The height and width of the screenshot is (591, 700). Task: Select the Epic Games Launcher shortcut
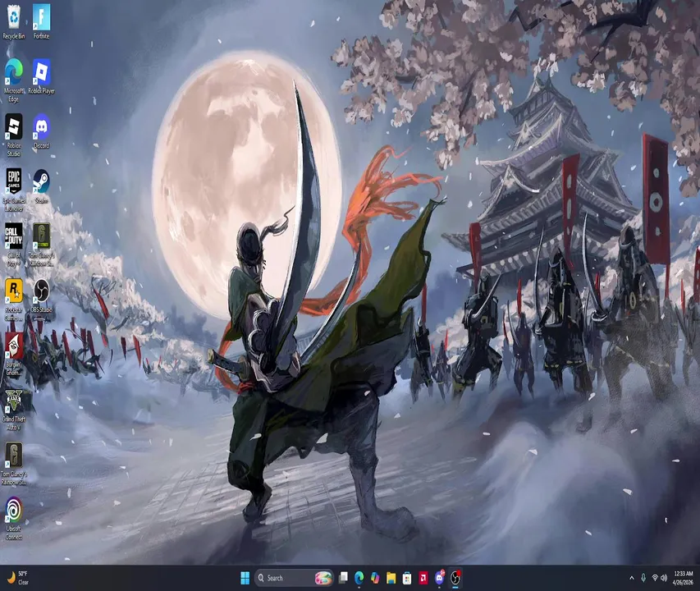(14, 190)
